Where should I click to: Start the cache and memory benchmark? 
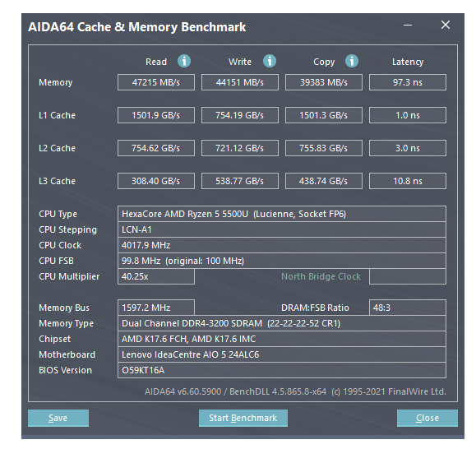point(243,418)
